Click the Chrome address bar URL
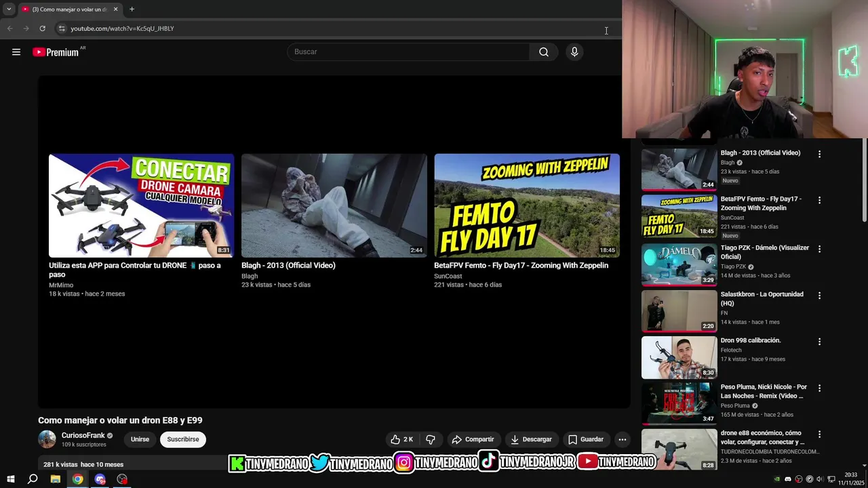The width and height of the screenshot is (868, 488). click(x=122, y=28)
